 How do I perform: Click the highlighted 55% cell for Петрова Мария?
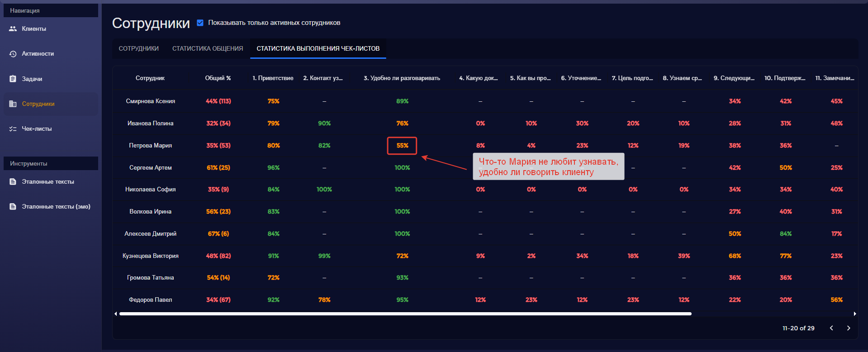(402, 146)
